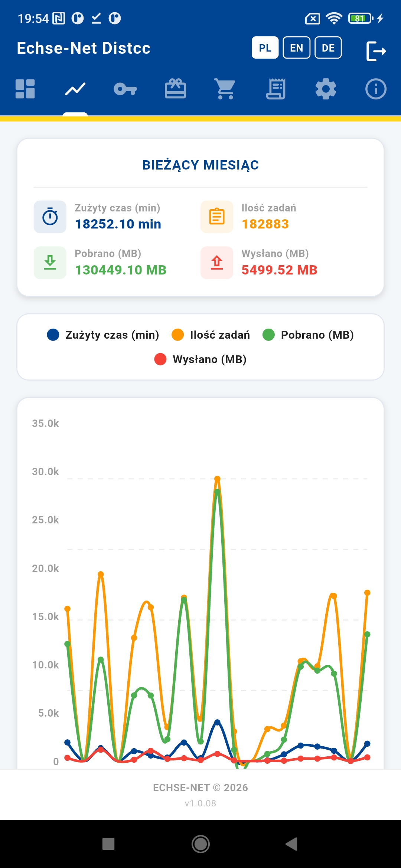This screenshot has width=401, height=868.
Task: Open the API keys tab
Action: [x=125, y=89]
